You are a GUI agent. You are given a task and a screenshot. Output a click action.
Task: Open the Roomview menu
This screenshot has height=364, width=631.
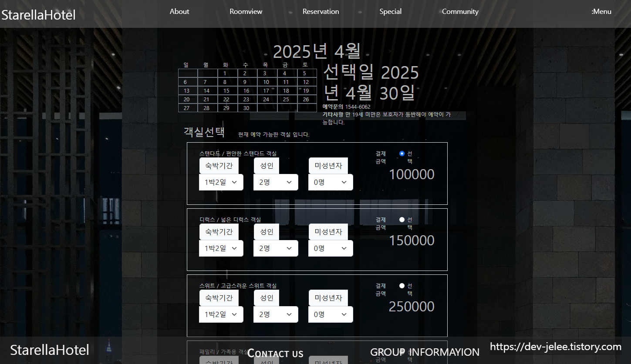click(246, 12)
